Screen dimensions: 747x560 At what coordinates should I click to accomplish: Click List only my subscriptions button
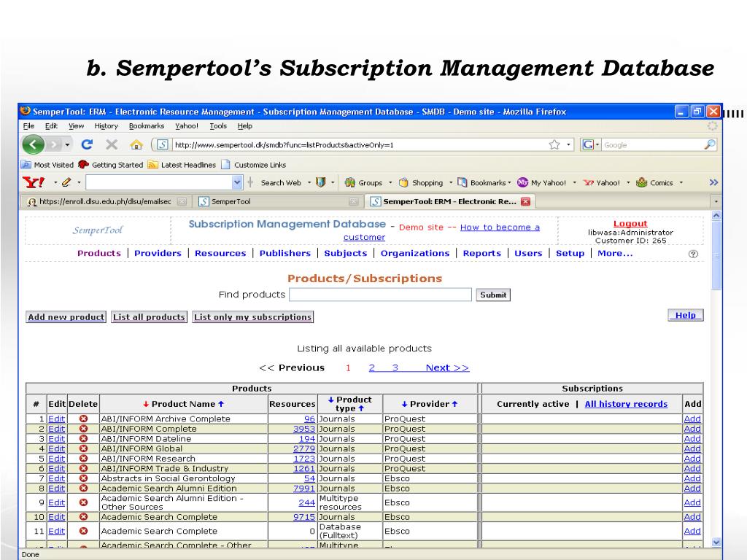(x=253, y=317)
